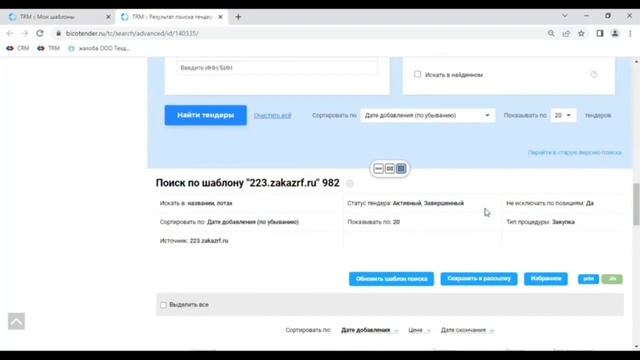Select the compact single-row view icon
This screenshot has height=360, width=640.
point(378,169)
